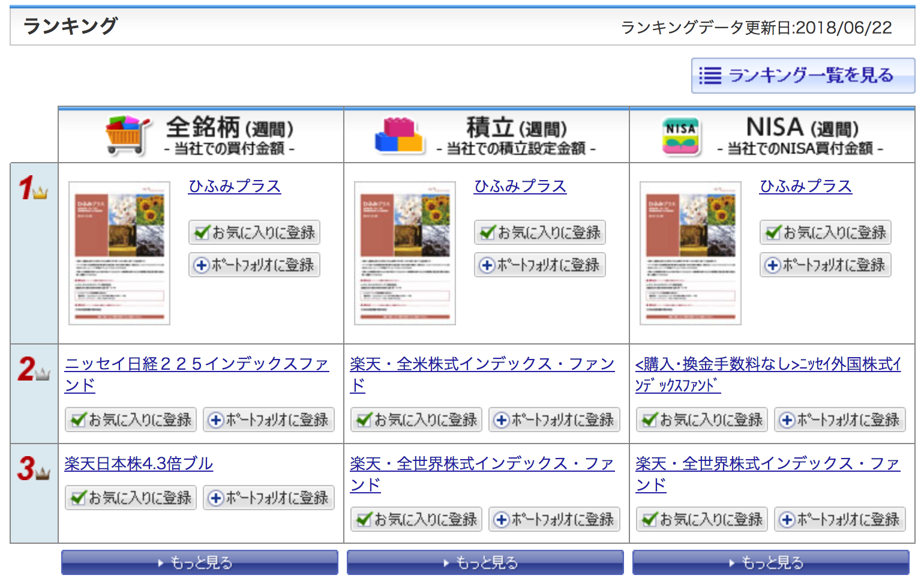
Task: Open the ranking list view button
Action: (x=803, y=76)
